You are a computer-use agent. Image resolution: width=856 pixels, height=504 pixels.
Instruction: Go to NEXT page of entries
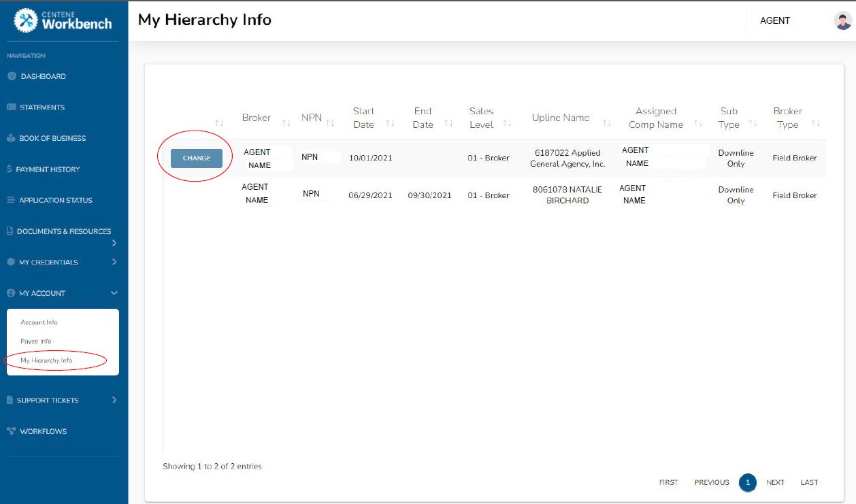pyautogui.click(x=775, y=482)
